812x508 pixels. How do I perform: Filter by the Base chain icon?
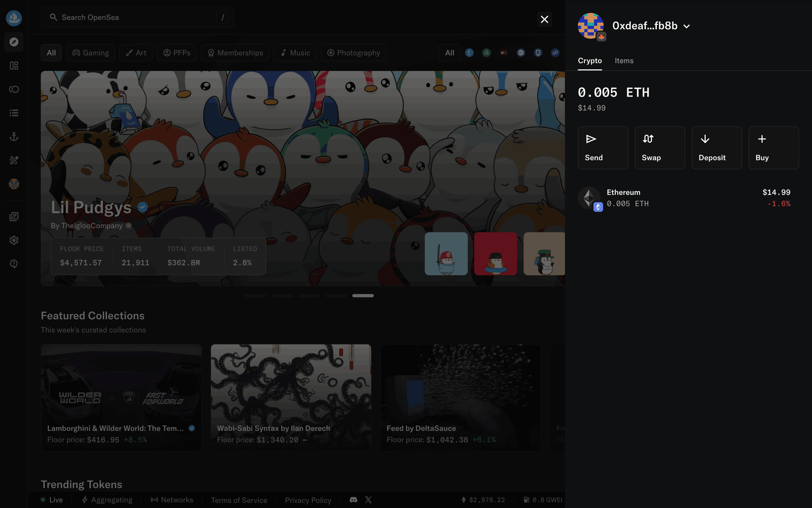tap(521, 53)
